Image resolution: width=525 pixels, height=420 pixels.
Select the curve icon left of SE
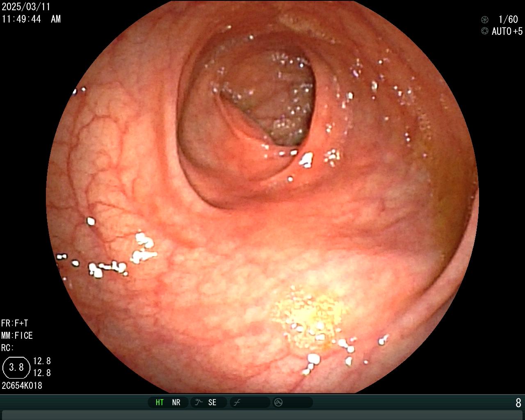click(x=199, y=402)
